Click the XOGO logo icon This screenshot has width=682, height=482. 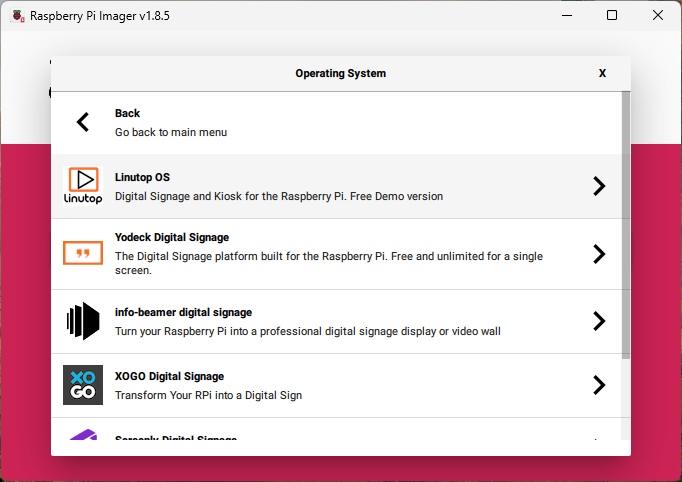(x=83, y=385)
